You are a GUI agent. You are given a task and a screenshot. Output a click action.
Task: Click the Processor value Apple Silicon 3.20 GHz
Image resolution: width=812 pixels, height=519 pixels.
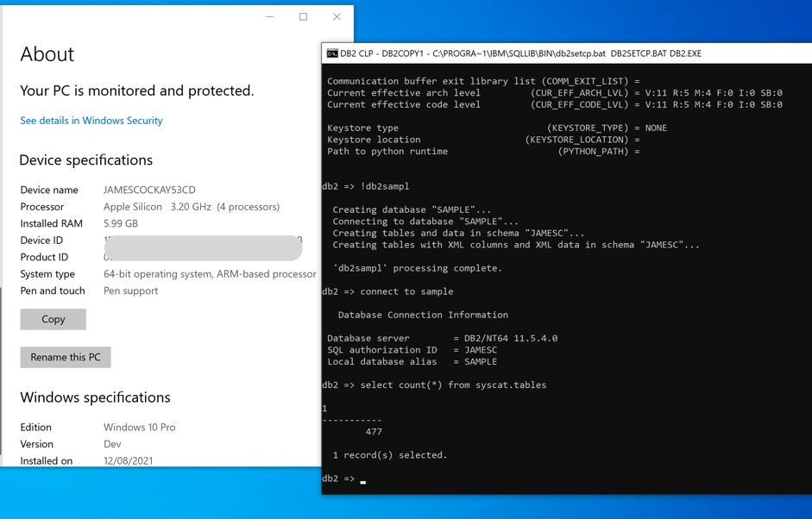(191, 207)
